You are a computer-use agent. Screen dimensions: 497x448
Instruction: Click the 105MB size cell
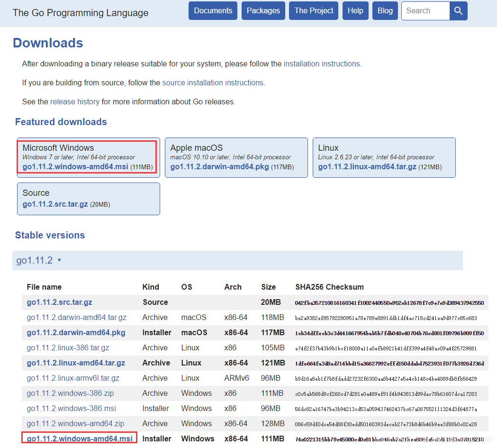tap(272, 348)
